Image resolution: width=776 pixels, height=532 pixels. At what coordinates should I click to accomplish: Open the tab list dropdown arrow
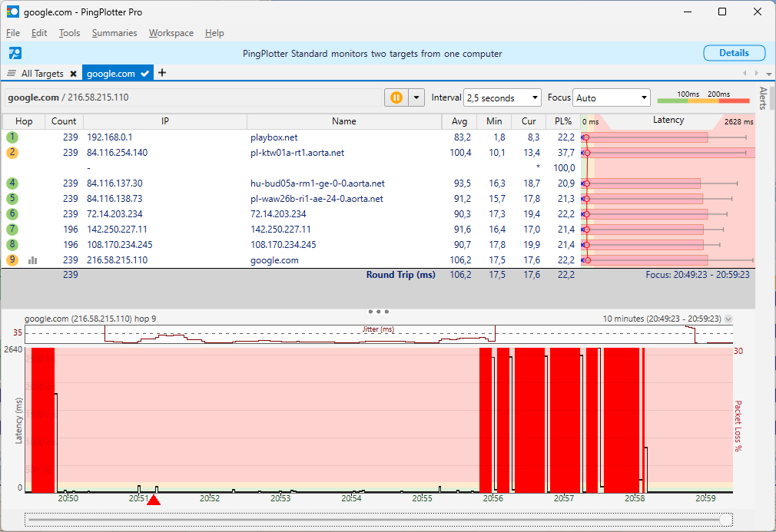[x=768, y=74]
